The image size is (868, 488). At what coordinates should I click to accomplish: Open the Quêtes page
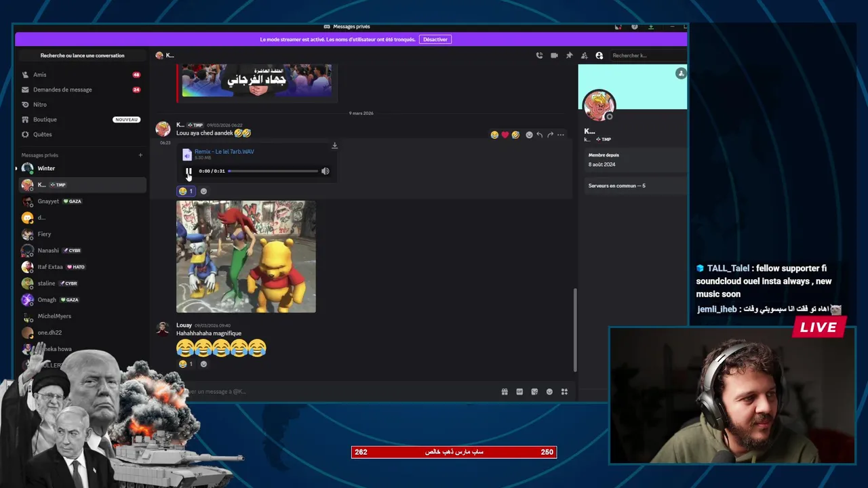coord(81,134)
